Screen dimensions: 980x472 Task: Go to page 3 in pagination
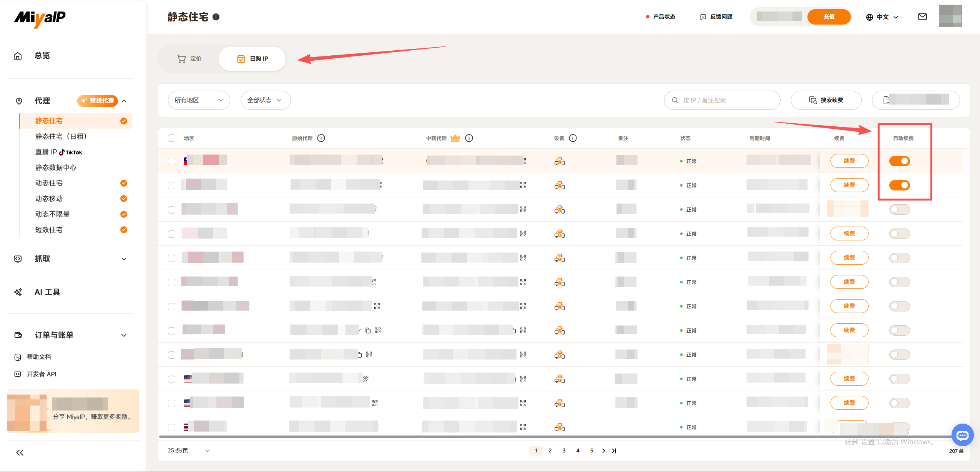pos(564,451)
